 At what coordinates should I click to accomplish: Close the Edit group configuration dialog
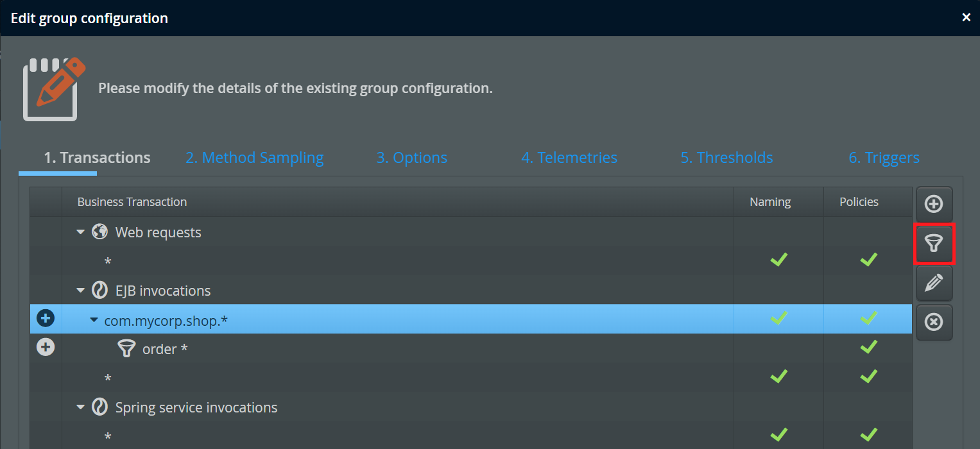[x=966, y=17]
